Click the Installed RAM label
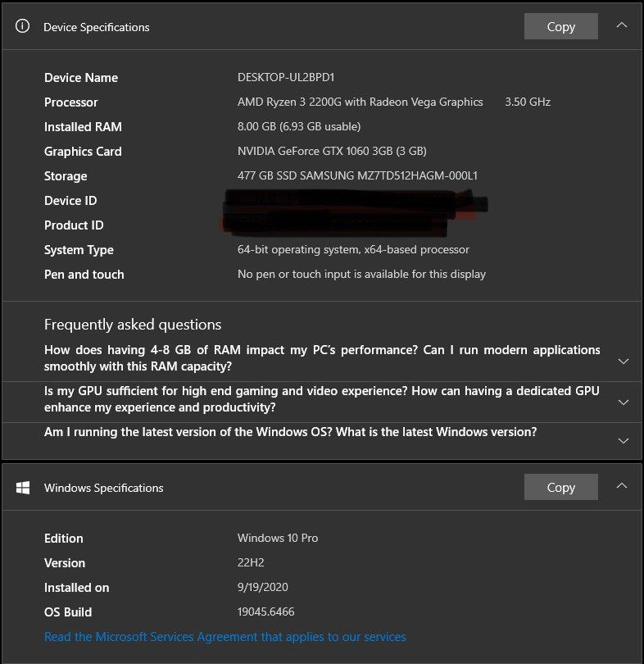The height and width of the screenshot is (664, 644). point(83,127)
